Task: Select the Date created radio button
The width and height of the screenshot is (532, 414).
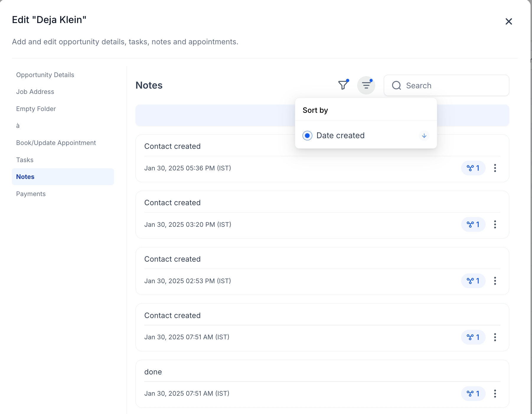Action: coord(307,136)
